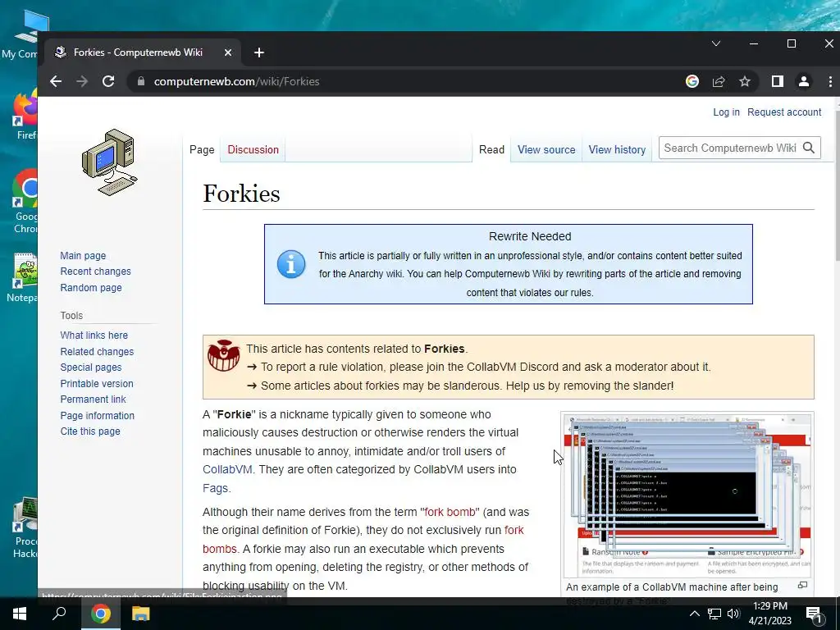Select the My Computer desktop icon
The height and width of the screenshot is (630, 840).
tap(21, 34)
